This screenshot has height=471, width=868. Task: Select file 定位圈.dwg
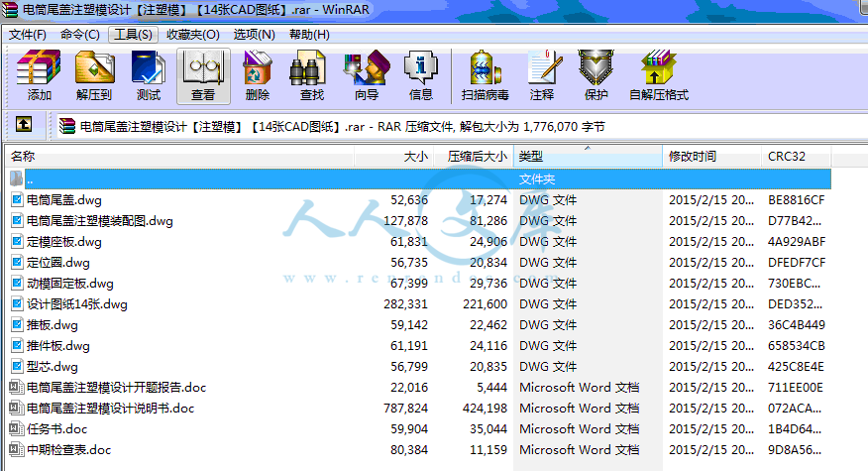(x=58, y=263)
